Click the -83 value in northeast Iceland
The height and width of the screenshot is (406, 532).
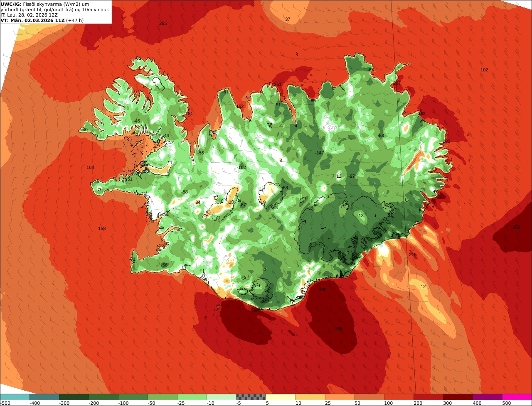pyautogui.click(x=380, y=135)
